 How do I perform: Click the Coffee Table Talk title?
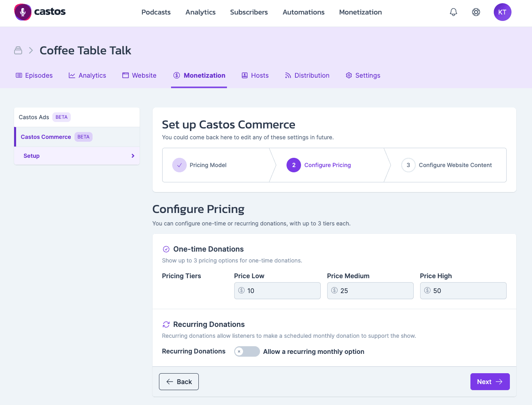point(85,50)
